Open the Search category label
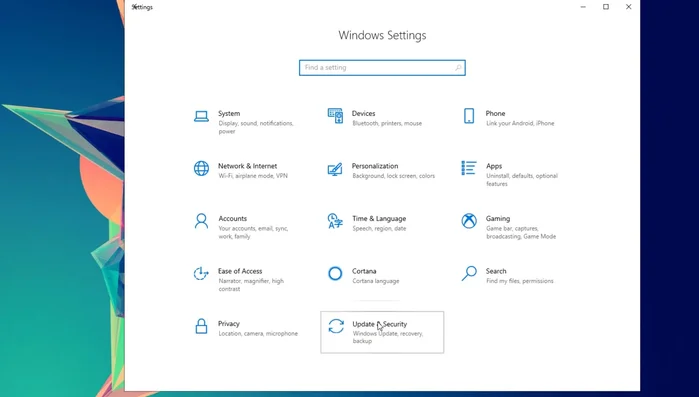699x397 pixels. (x=496, y=271)
